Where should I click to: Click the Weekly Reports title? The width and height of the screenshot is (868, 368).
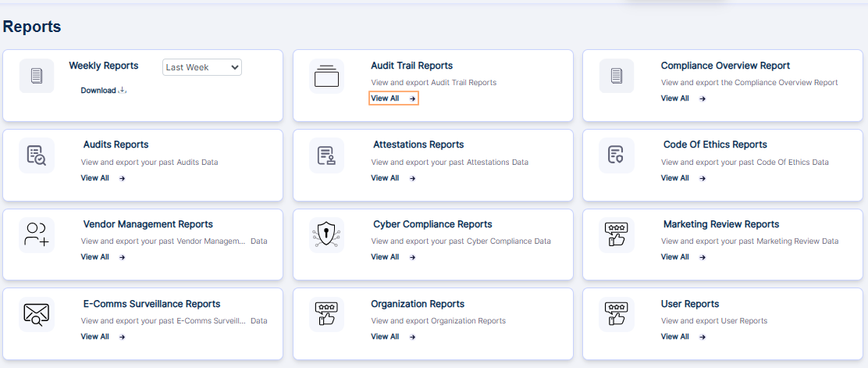pyautogui.click(x=104, y=66)
